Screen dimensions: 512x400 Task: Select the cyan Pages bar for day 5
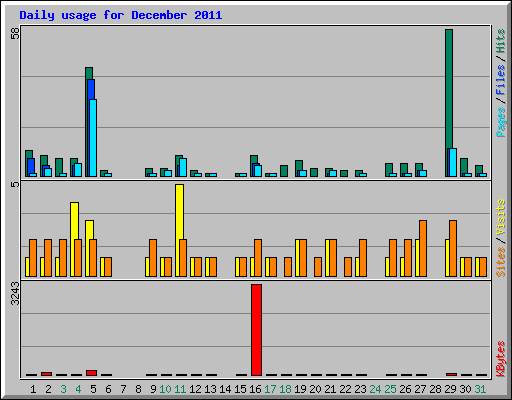click(93, 138)
